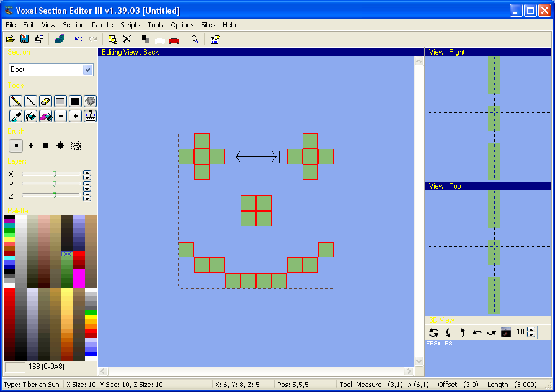Click the Y layer up-down stepper
The image size is (555, 392).
tap(87, 186)
